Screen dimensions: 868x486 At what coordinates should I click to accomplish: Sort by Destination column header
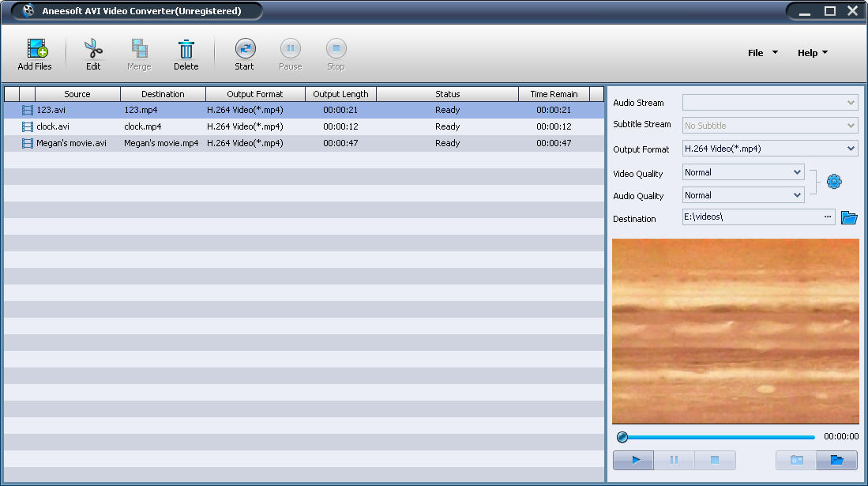pos(163,94)
